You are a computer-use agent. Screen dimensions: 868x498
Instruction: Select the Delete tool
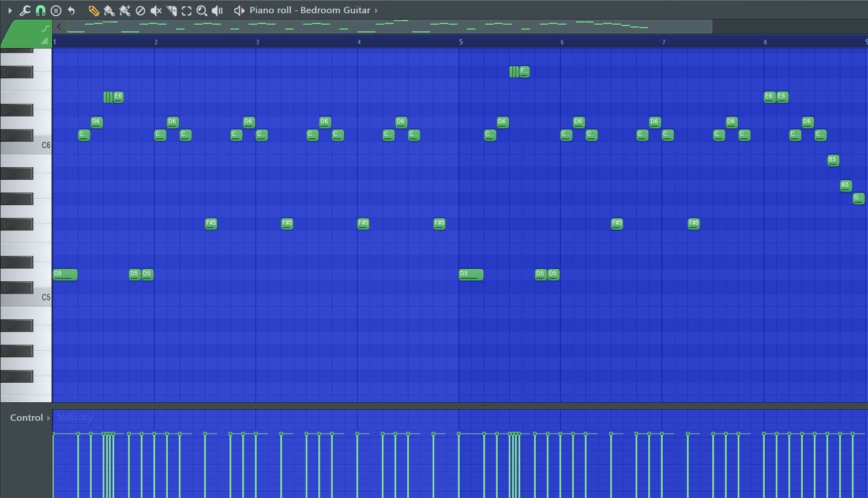click(x=140, y=10)
